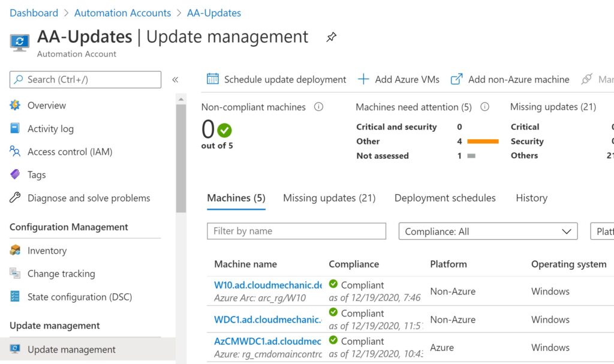Open Access control (IAM) in the sidebar
The image size is (614, 364).
click(70, 152)
